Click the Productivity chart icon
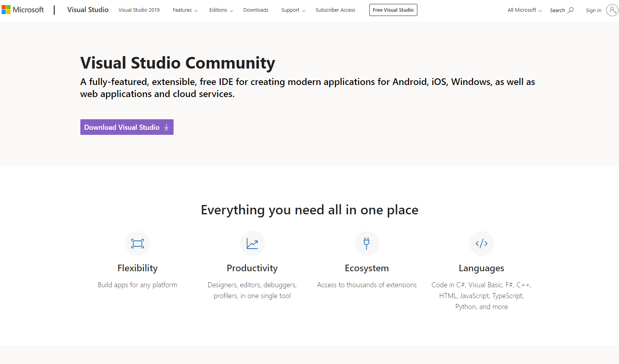 252,244
